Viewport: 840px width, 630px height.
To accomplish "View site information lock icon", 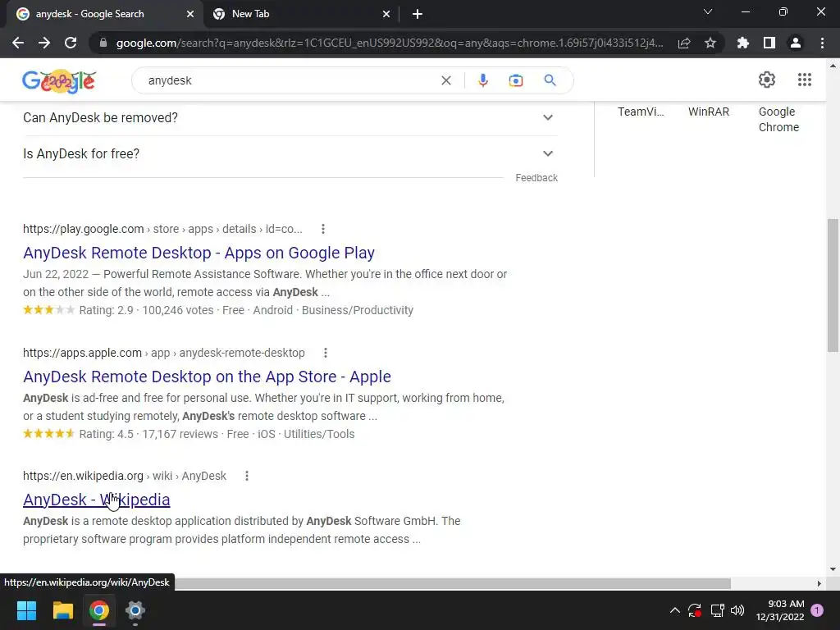I will (103, 43).
